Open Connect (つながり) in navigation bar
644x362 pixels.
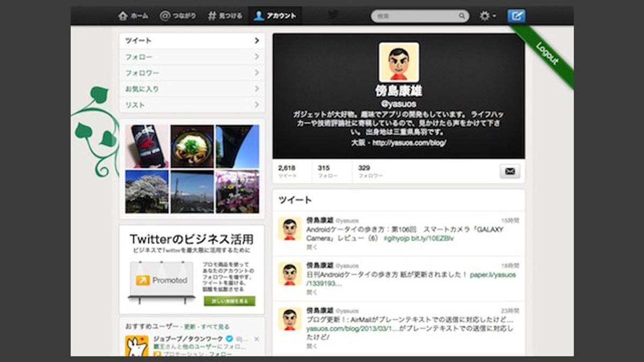pyautogui.click(x=179, y=16)
